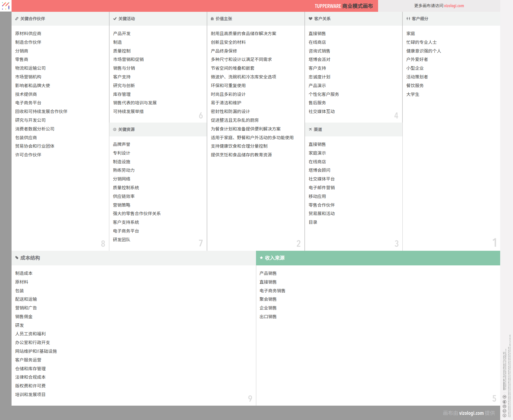Click the Vizologi logo icon at top-left
This screenshot has height=420, width=513.
click(6, 6)
